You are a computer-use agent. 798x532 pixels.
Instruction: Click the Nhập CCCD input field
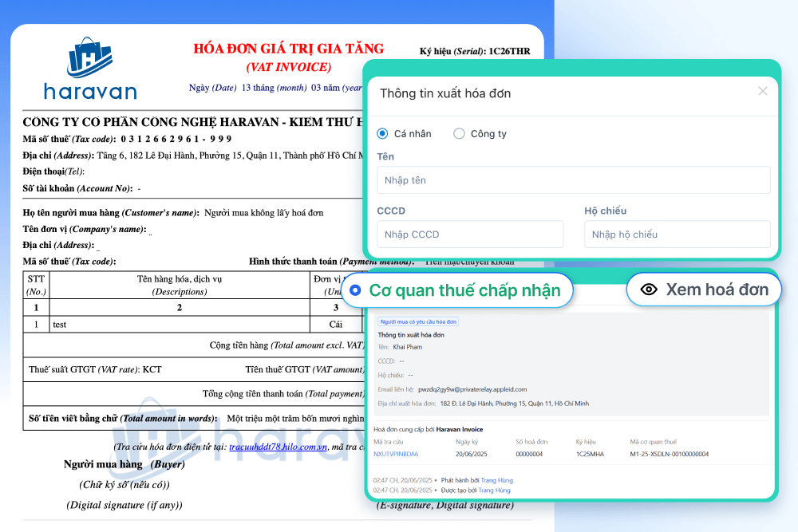click(x=470, y=234)
